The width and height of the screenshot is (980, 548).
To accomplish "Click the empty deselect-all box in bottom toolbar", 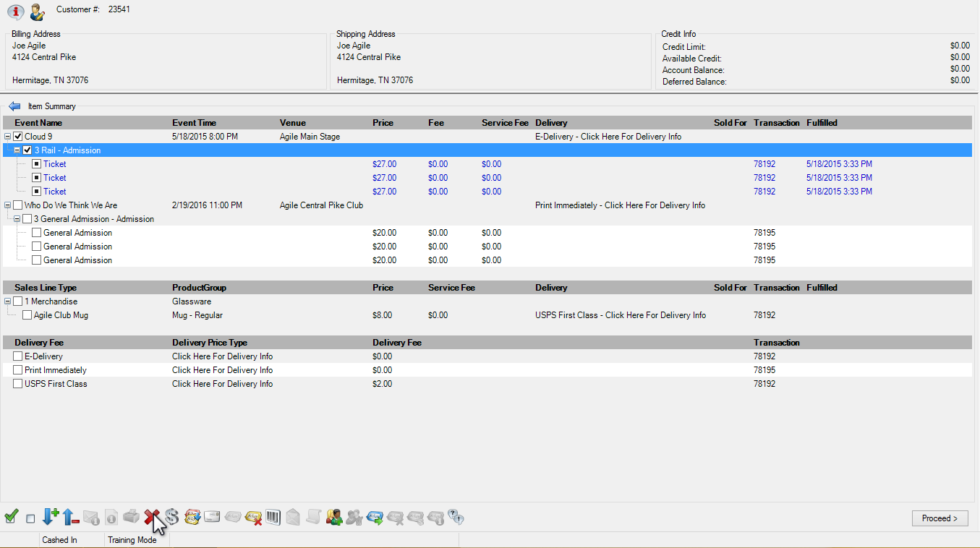I will click(30, 518).
